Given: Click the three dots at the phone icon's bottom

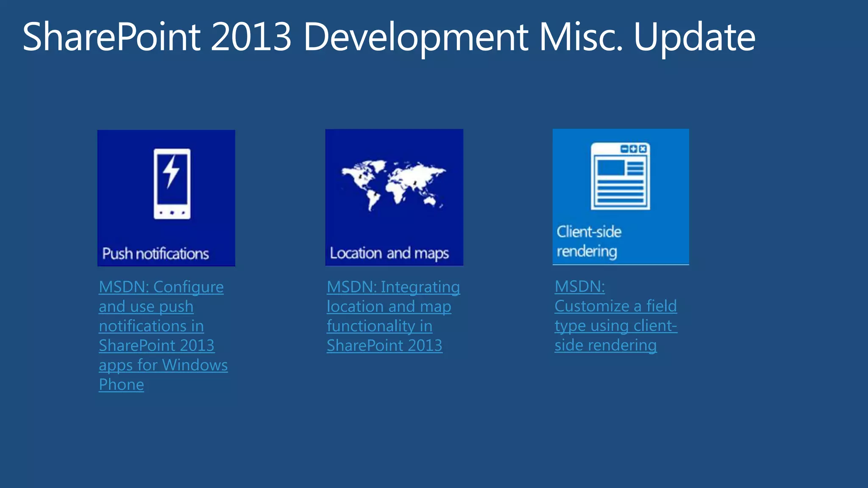Looking at the screenshot, I should pyautogui.click(x=172, y=213).
